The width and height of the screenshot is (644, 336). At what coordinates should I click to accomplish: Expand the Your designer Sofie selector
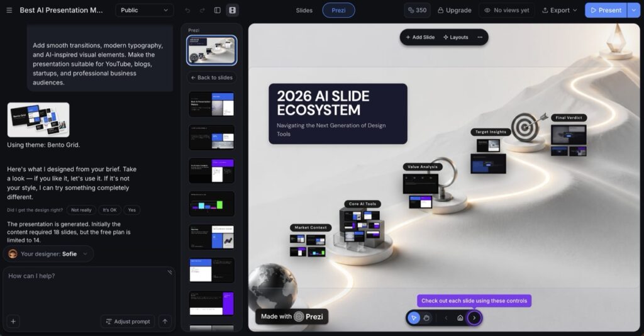[48, 254]
